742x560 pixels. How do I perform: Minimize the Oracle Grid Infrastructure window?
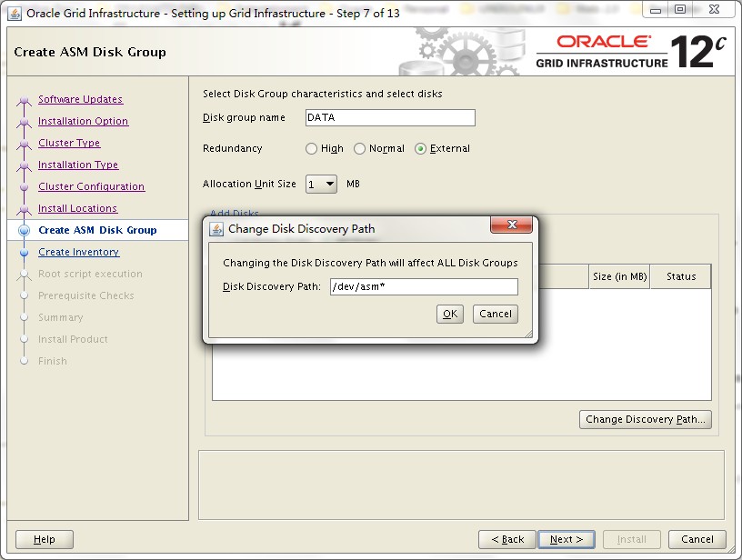(x=656, y=9)
